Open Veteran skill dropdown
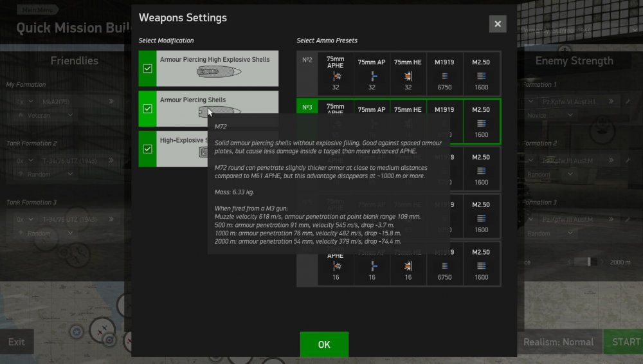This screenshot has height=364, width=643. (x=46, y=115)
